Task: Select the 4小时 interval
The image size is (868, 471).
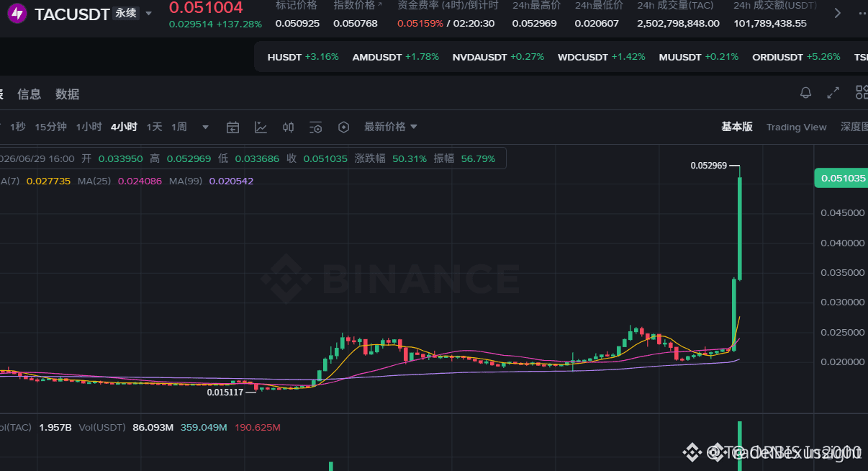Action: 124,127
